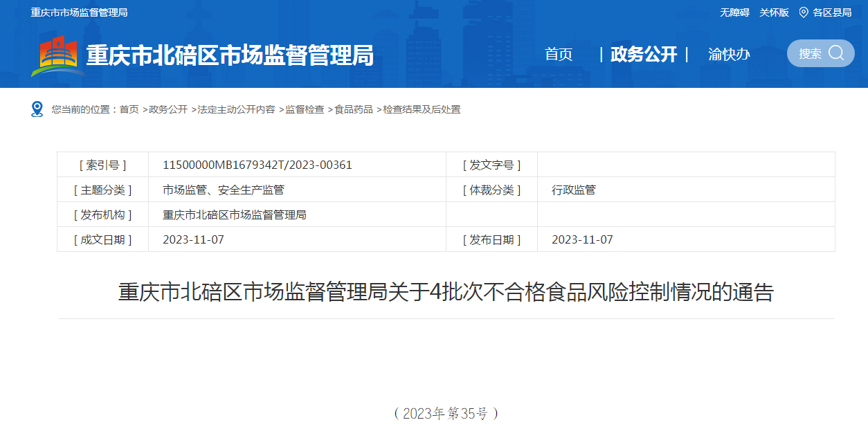Go to 首页 in the breadcrumb
The image size is (868, 429).
click(x=129, y=109)
